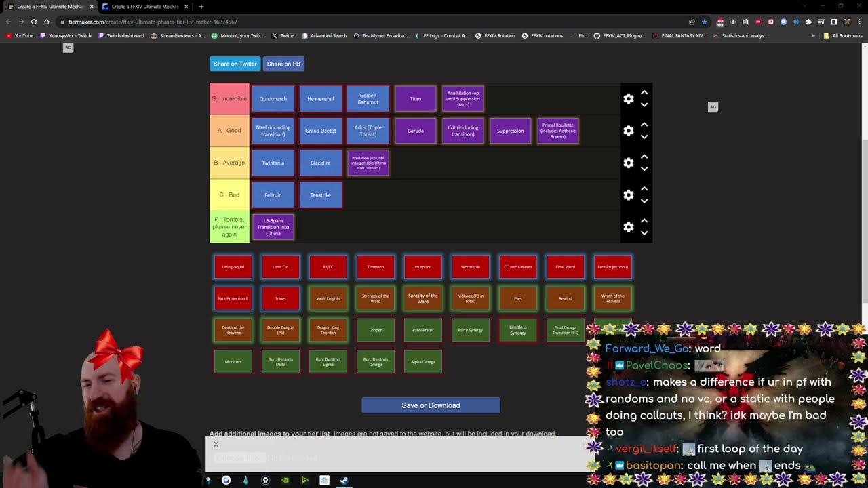Select the F - Terrible tier label
This screenshot has height=488, width=868.
(229, 227)
